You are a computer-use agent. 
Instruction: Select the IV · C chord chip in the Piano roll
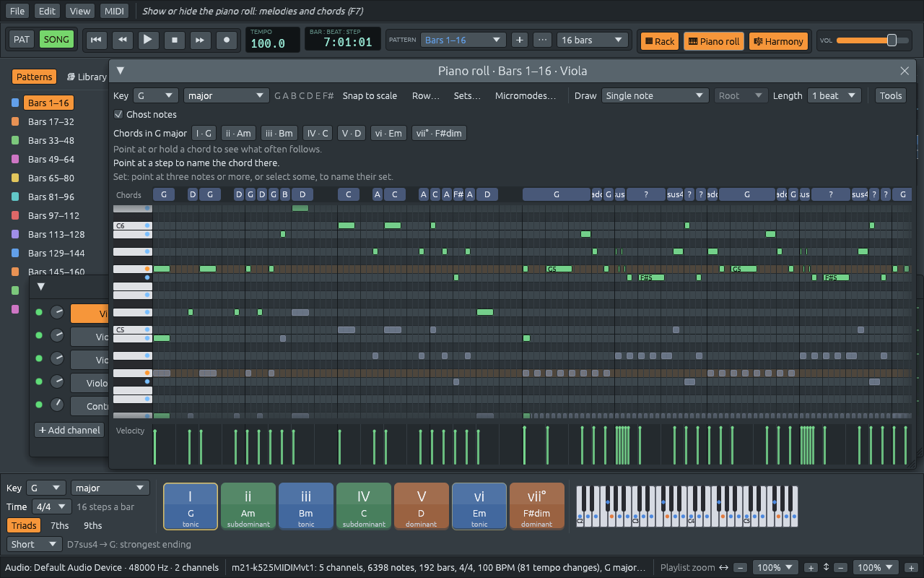[317, 133]
